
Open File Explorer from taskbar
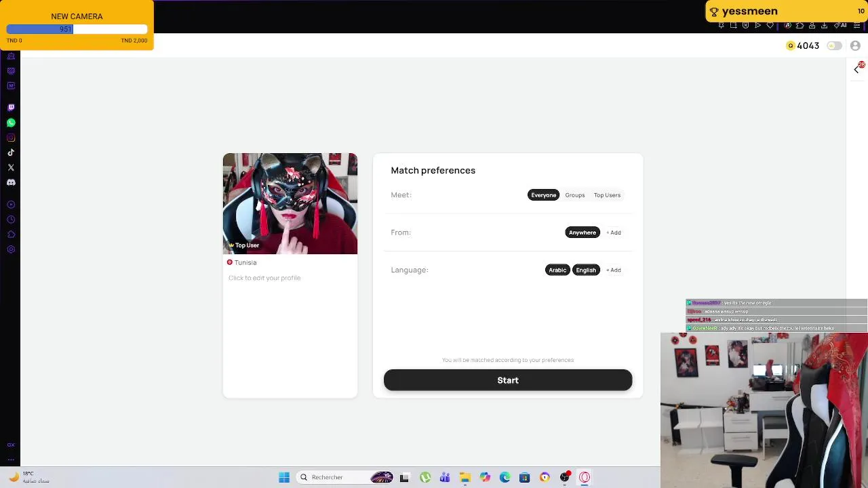coord(465,477)
